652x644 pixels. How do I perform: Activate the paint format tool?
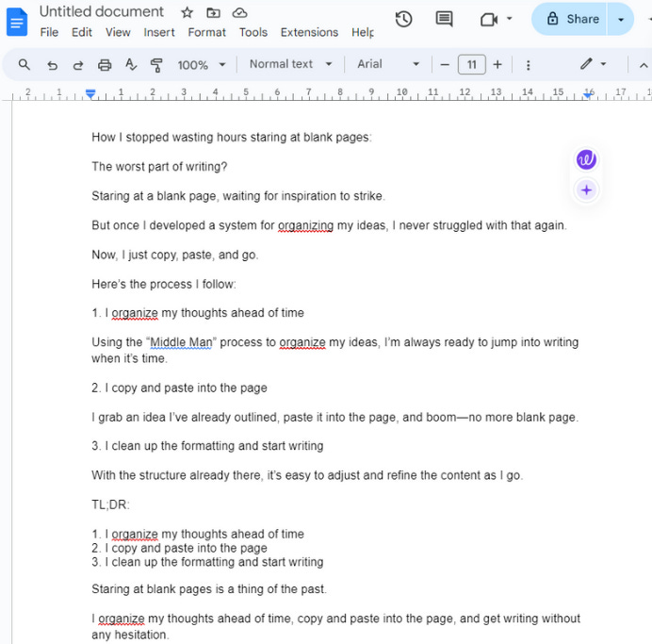pyautogui.click(x=156, y=65)
